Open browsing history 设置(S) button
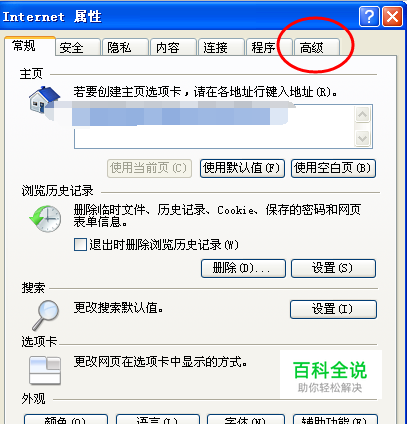Screen dimensions: 407x424 point(333,268)
